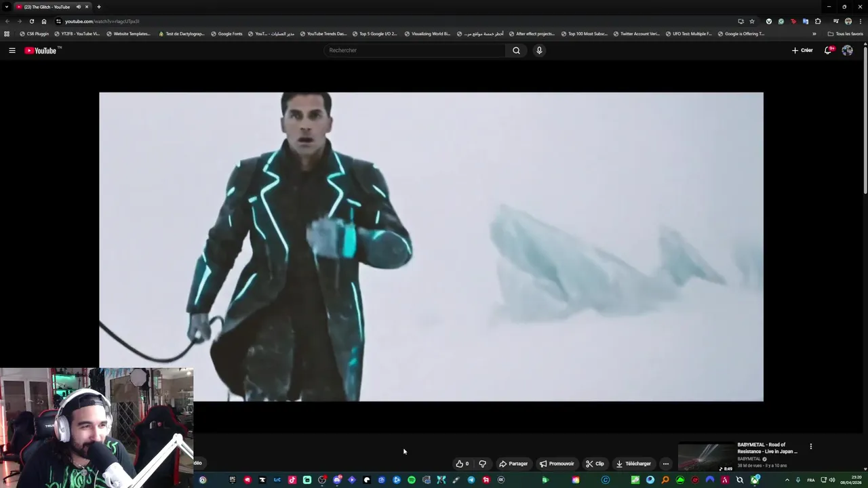This screenshot has width=868, height=488.
Task: Show more bookmarks chevron
Action: (x=814, y=34)
